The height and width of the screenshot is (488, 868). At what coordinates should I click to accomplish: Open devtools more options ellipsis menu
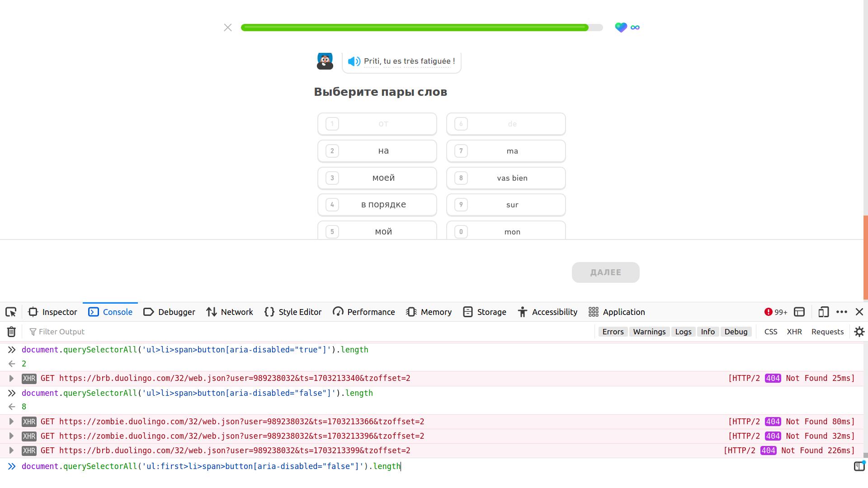click(x=841, y=312)
